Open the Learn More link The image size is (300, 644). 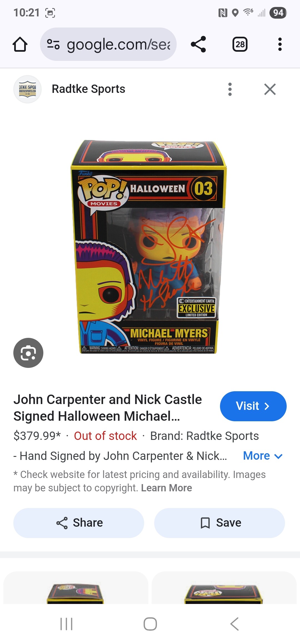(166, 488)
